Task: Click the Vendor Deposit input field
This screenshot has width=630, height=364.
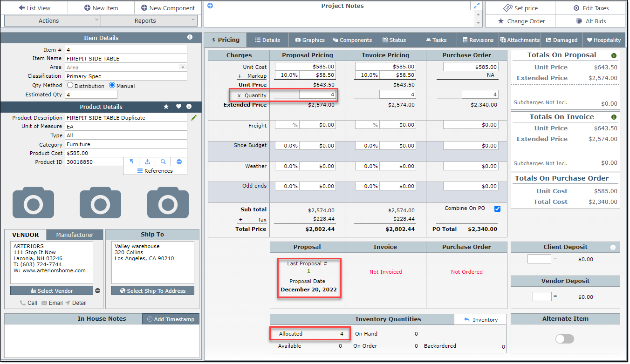Action: (542, 297)
